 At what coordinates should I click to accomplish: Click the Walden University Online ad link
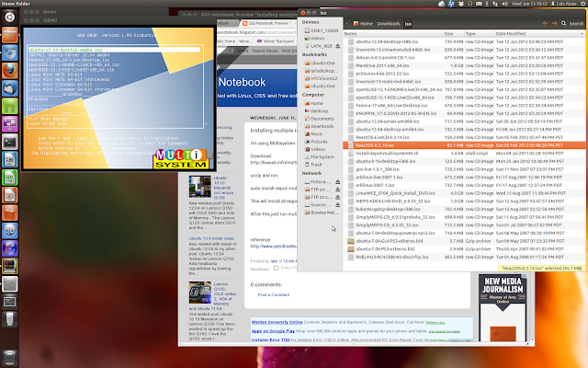point(277,322)
